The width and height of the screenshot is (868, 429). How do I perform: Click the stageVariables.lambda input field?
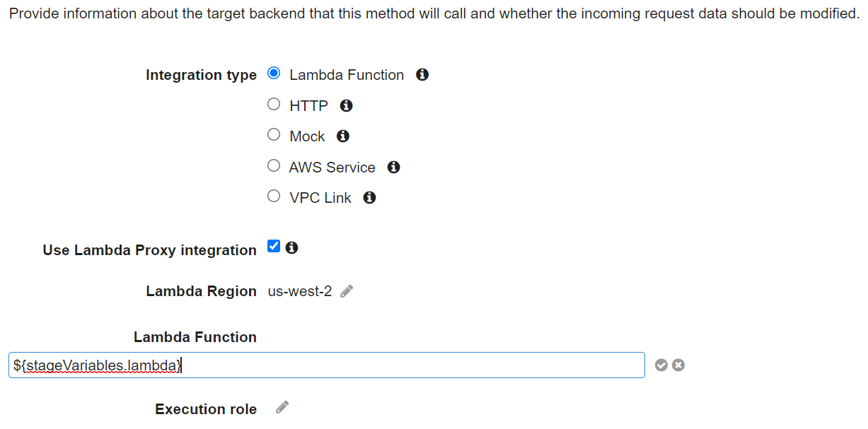pyautogui.click(x=325, y=365)
